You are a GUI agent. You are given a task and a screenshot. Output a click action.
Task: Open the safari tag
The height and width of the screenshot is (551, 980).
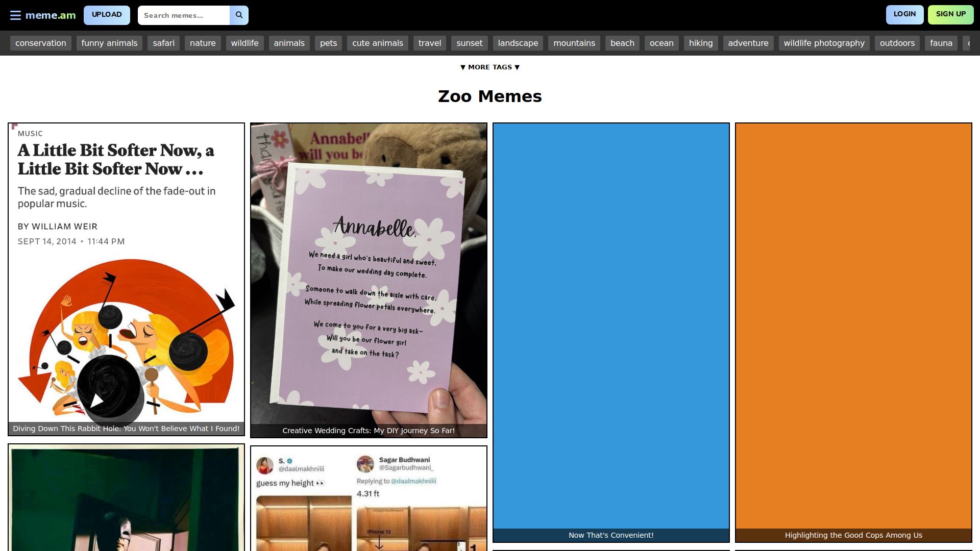click(x=163, y=43)
